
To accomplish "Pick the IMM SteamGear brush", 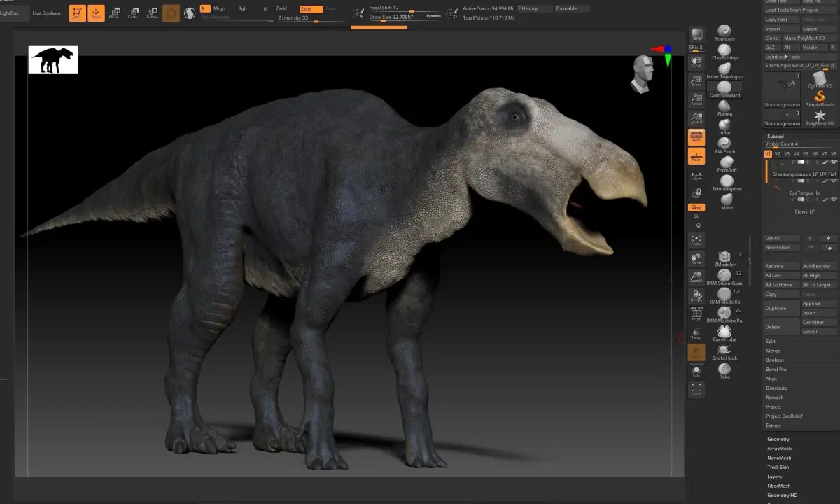I will [x=725, y=278].
